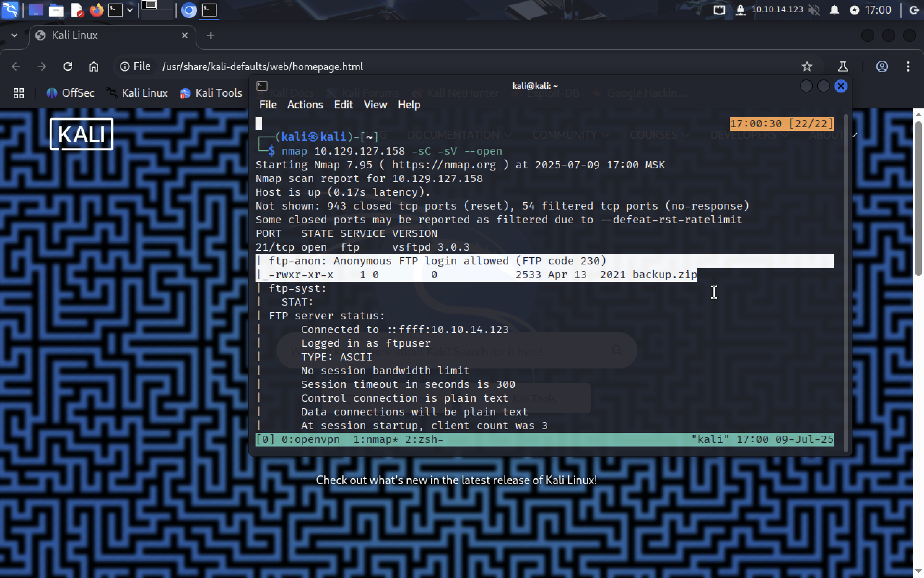Click the vsftpd 3.0.3 version text
924x578 pixels.
pyautogui.click(x=431, y=247)
